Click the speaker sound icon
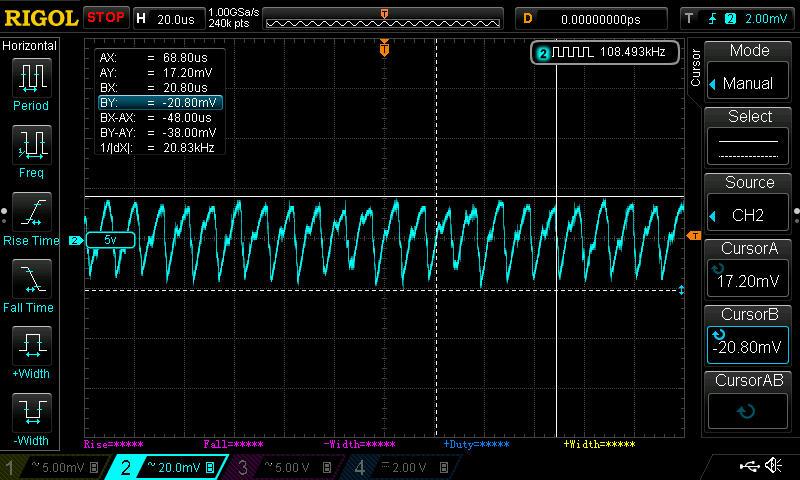The width and height of the screenshot is (800, 480). click(x=773, y=466)
